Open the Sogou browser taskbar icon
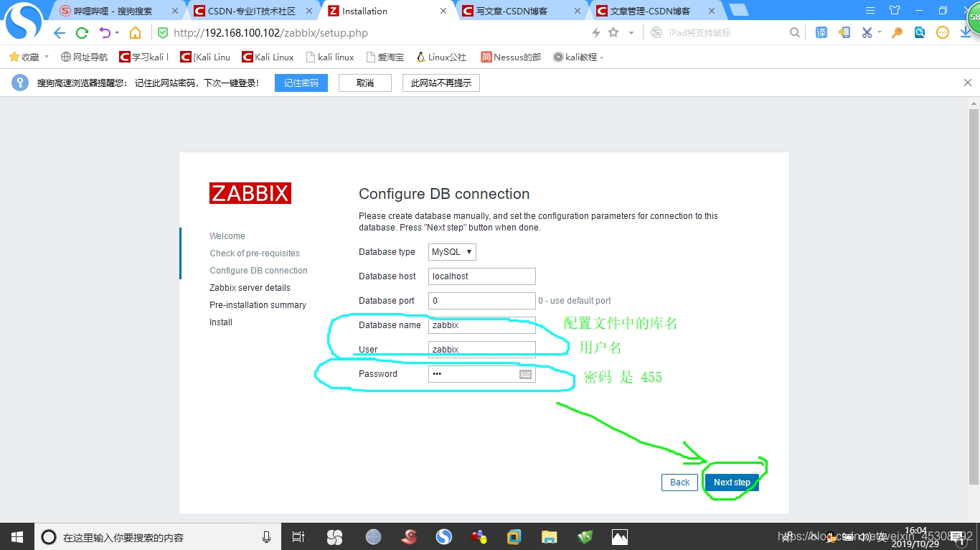 444,537
